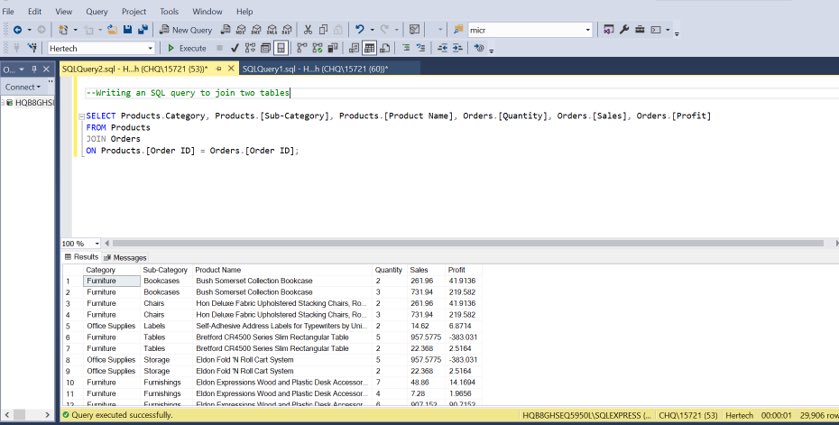Close the SQLQuery2.sql tab
Screen dimensions: 839x425
[231, 69]
